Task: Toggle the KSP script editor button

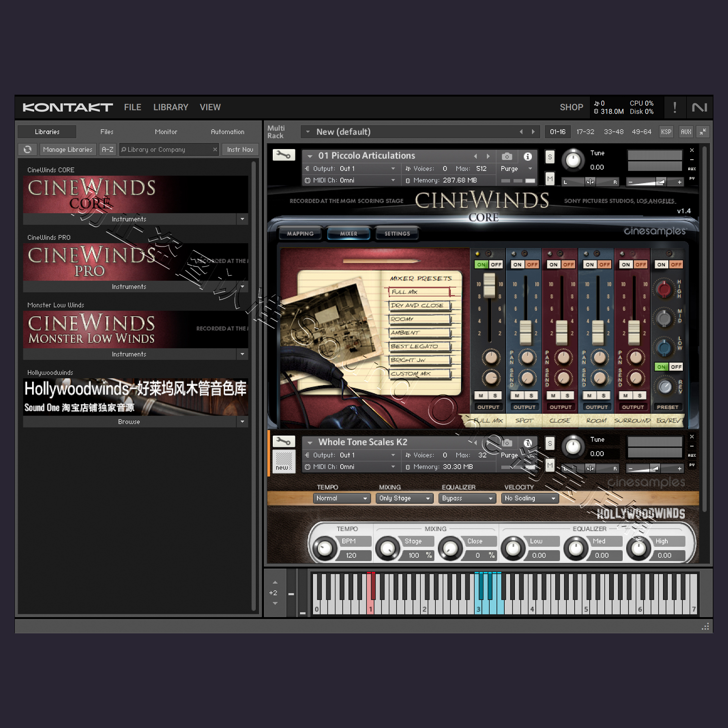Action: (x=666, y=132)
